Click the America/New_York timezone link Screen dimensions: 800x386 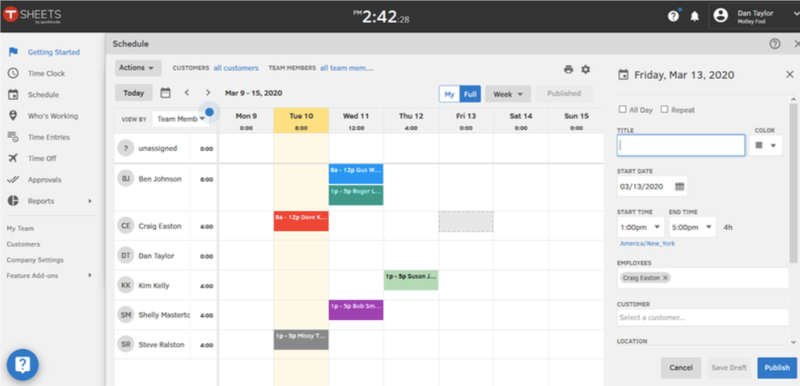pyautogui.click(x=647, y=244)
